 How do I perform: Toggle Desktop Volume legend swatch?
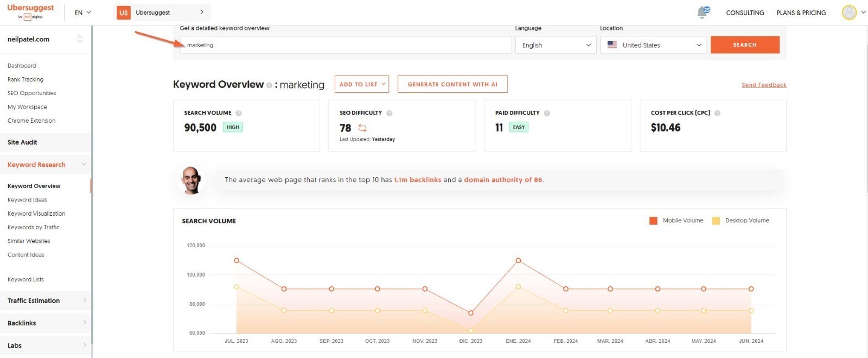(x=716, y=221)
